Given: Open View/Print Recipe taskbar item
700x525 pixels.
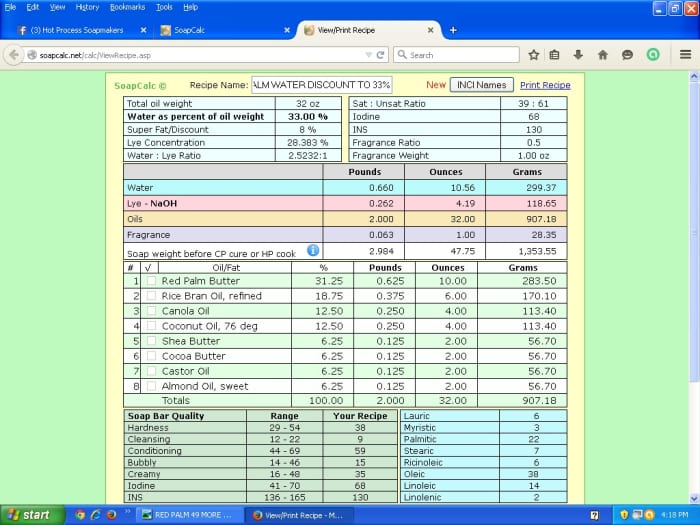Looking at the screenshot, I should click(300, 515).
